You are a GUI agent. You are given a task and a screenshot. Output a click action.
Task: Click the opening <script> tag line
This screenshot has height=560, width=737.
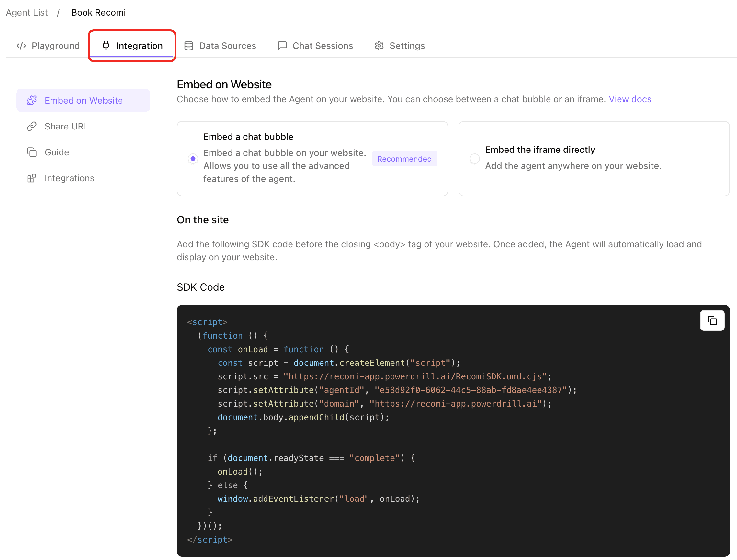(208, 322)
